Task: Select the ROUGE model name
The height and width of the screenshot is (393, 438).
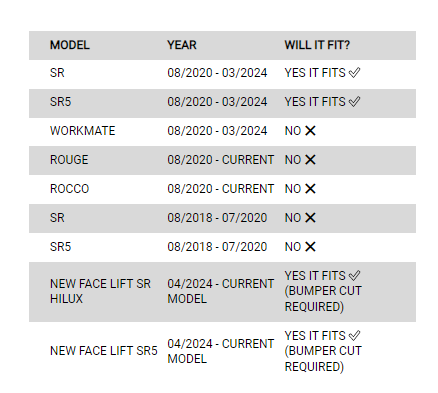Action: click(69, 160)
